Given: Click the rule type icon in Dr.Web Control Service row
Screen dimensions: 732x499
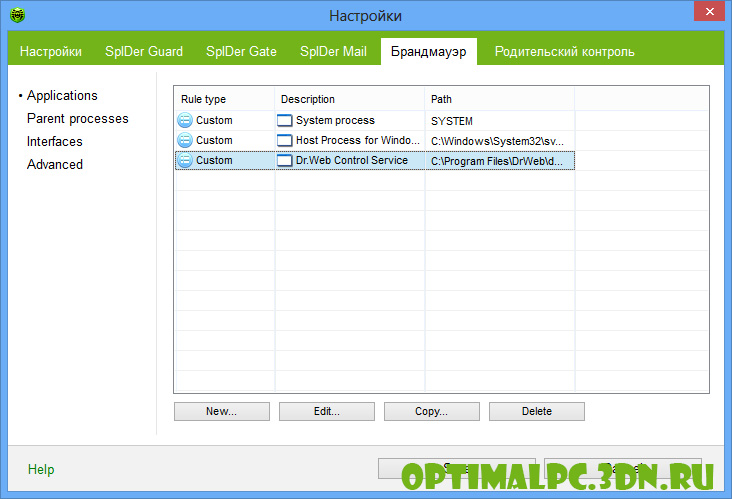Looking at the screenshot, I should pos(185,161).
